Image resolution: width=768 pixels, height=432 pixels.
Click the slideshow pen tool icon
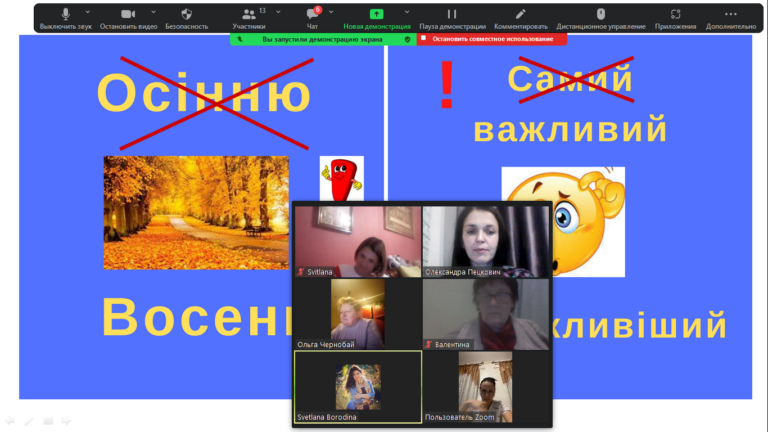(x=28, y=421)
